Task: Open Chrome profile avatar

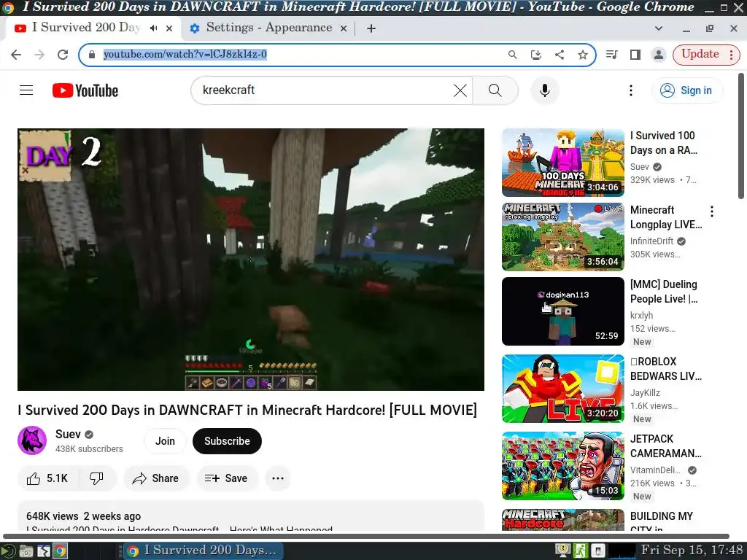Action: point(659,54)
